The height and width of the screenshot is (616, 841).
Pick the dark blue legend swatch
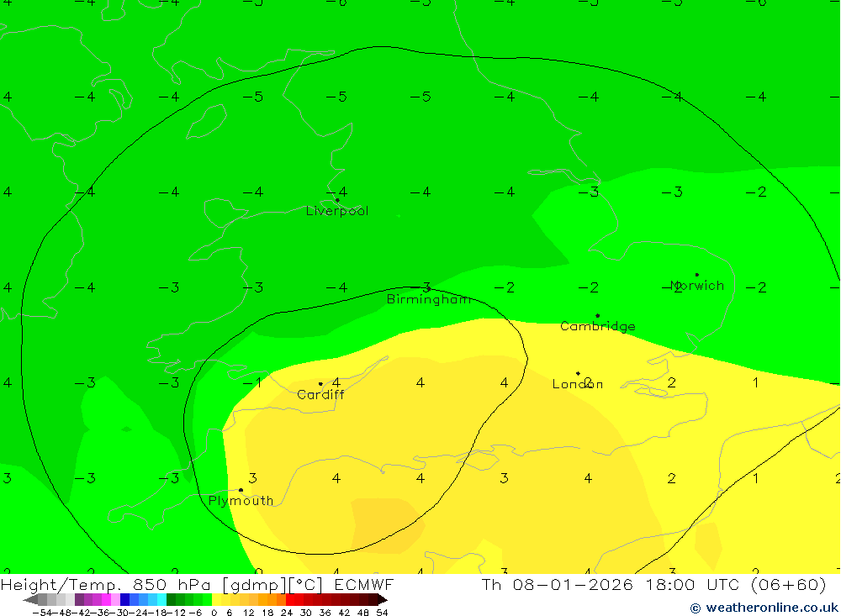(x=124, y=599)
